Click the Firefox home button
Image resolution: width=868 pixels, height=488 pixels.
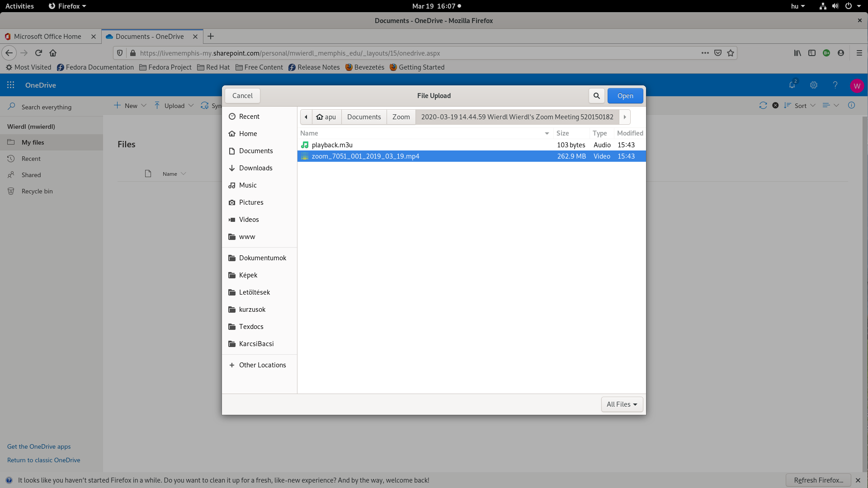point(53,53)
